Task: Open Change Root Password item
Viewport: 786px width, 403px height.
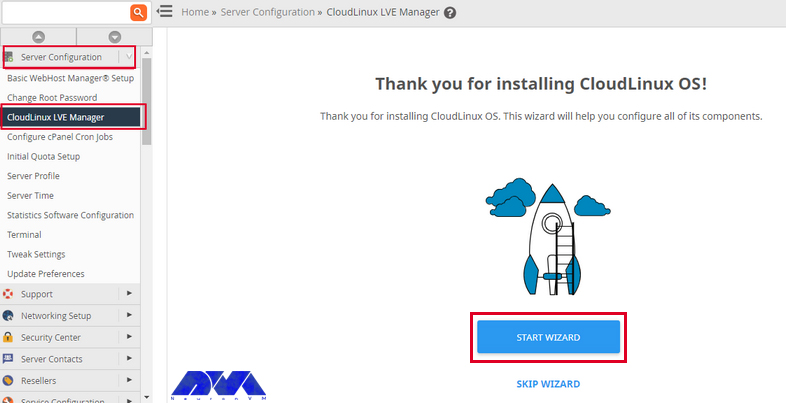Action: pos(52,98)
